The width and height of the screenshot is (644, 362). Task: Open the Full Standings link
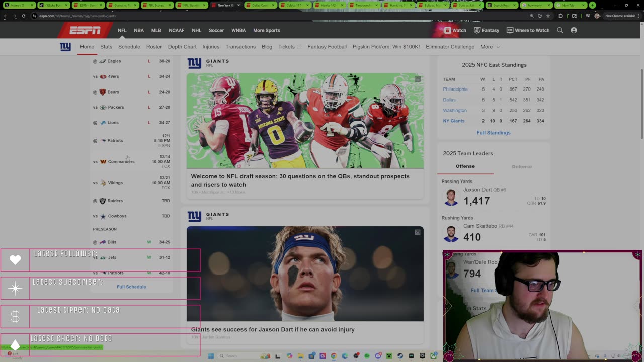(494, 133)
